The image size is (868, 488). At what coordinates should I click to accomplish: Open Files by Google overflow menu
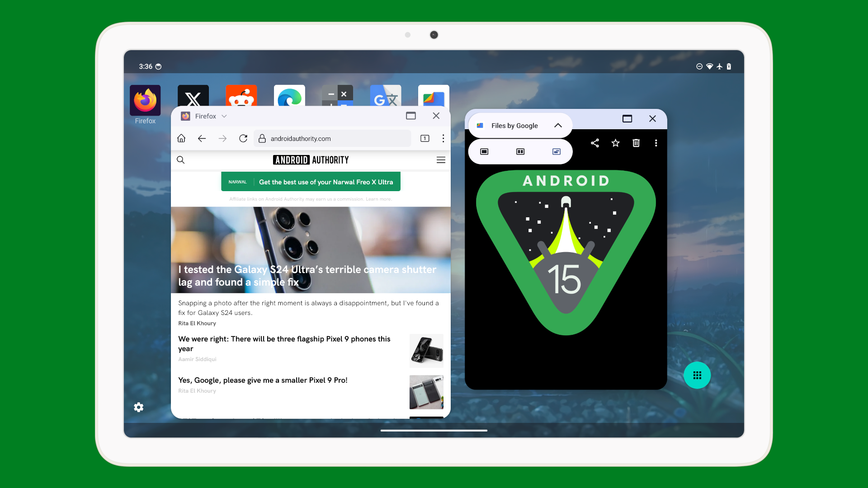656,143
